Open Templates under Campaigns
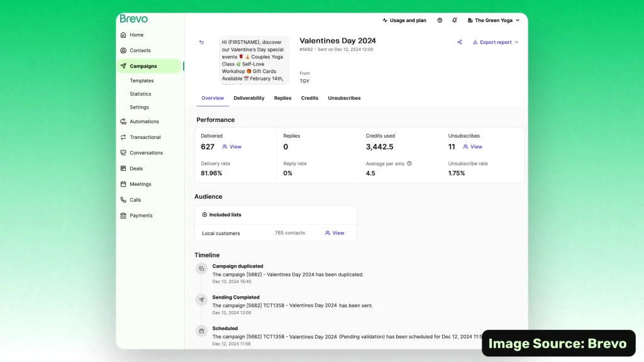This screenshot has height=362, width=644. pyautogui.click(x=142, y=81)
